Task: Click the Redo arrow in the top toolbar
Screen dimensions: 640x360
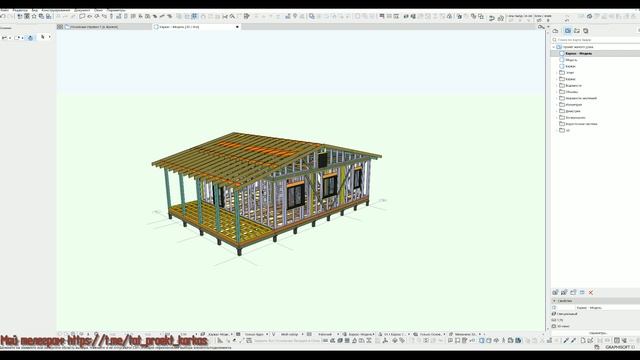Action: click(x=11, y=16)
